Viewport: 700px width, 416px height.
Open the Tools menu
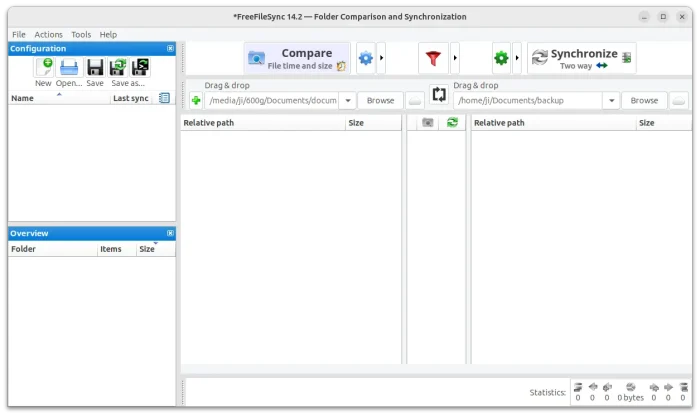point(81,34)
